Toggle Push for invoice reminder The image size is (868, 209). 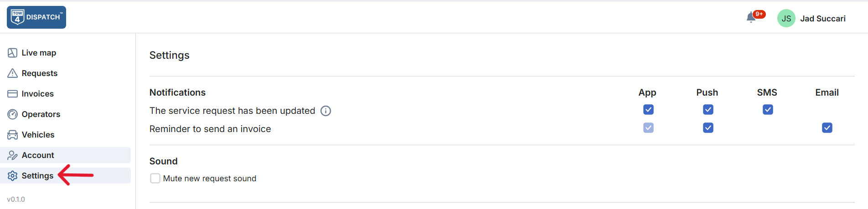tap(708, 128)
